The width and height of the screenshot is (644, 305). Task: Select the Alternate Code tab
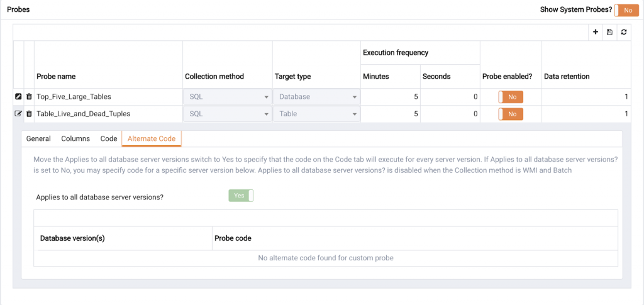(152, 138)
